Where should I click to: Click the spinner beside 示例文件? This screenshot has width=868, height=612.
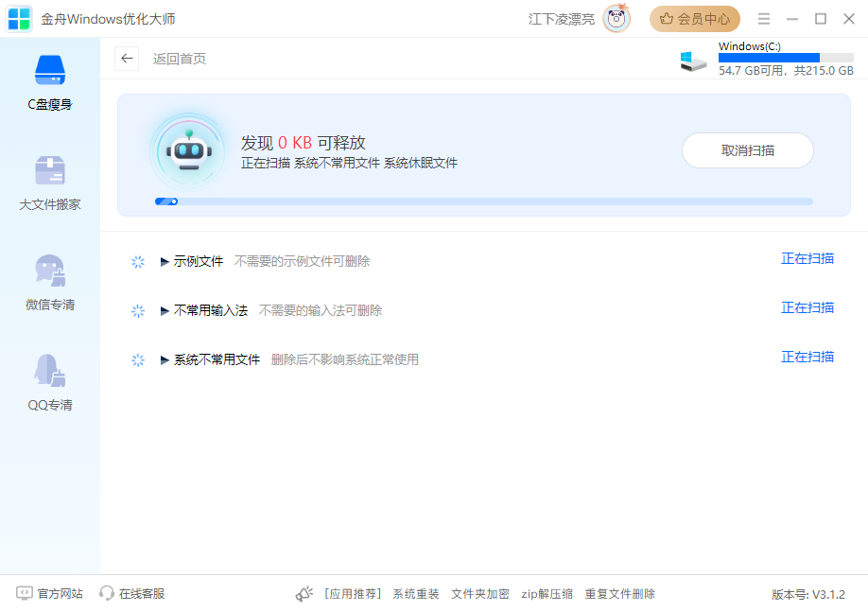click(138, 261)
